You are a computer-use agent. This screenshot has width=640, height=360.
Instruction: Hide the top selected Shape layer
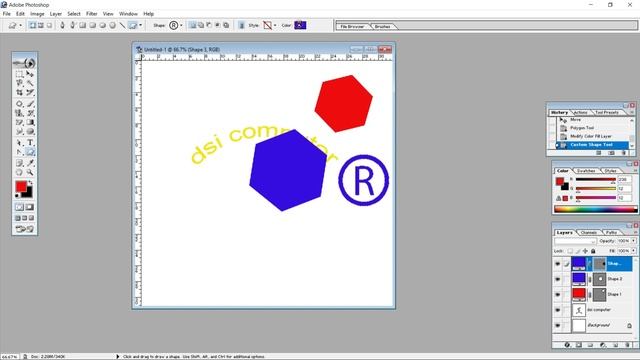(x=558, y=264)
